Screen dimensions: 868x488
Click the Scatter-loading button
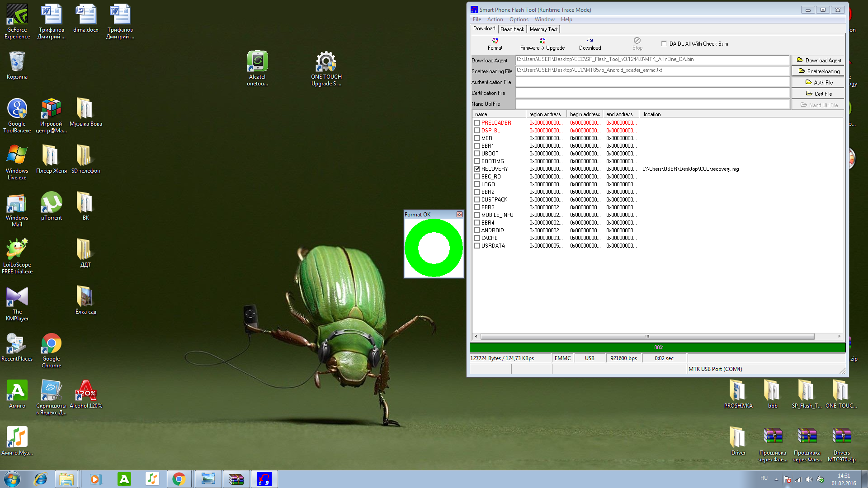point(818,71)
